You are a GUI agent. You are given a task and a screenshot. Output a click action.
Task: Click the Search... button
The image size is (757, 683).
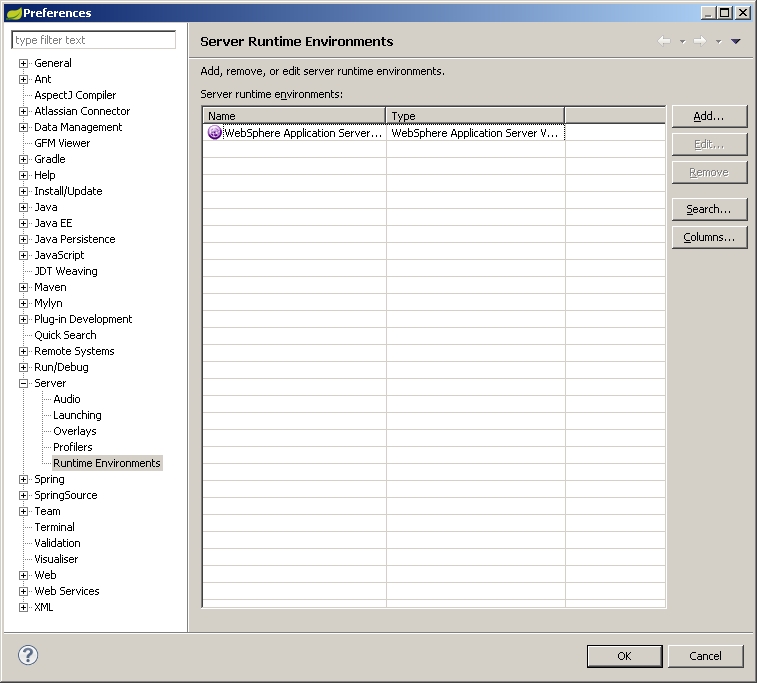point(709,209)
